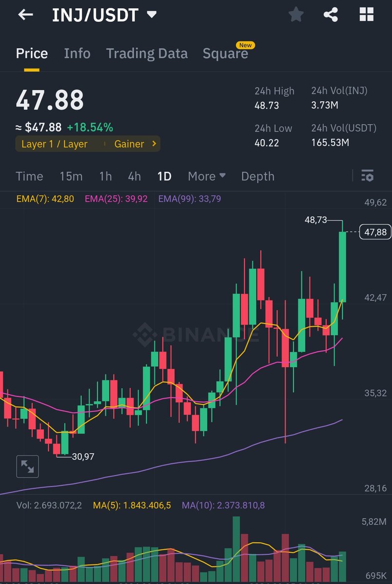The height and width of the screenshot is (584, 392).
Task: Switch to the Info tab
Action: (x=77, y=53)
